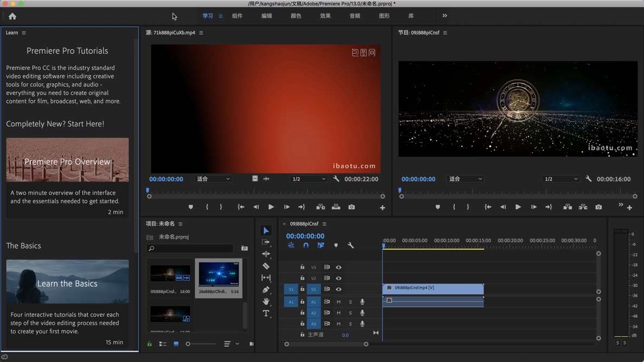Screen dimensions: 644x362
Task: Select the Selection tool arrow
Action: click(266, 230)
